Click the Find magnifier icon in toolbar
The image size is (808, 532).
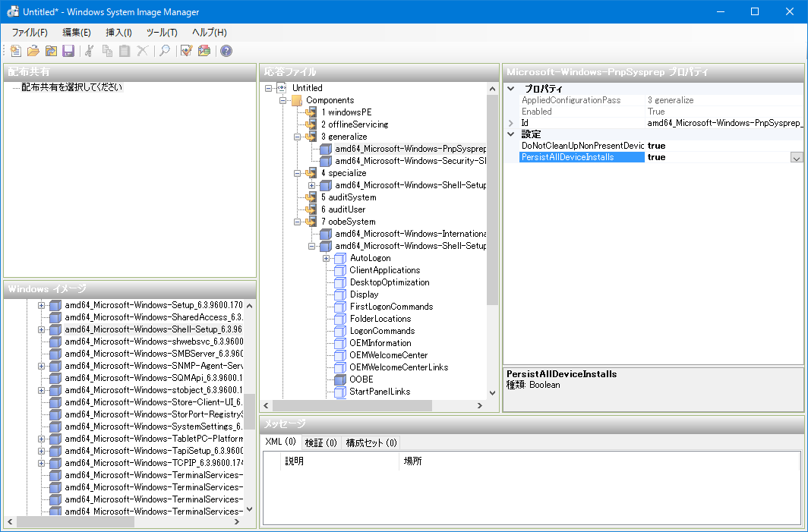coord(163,51)
